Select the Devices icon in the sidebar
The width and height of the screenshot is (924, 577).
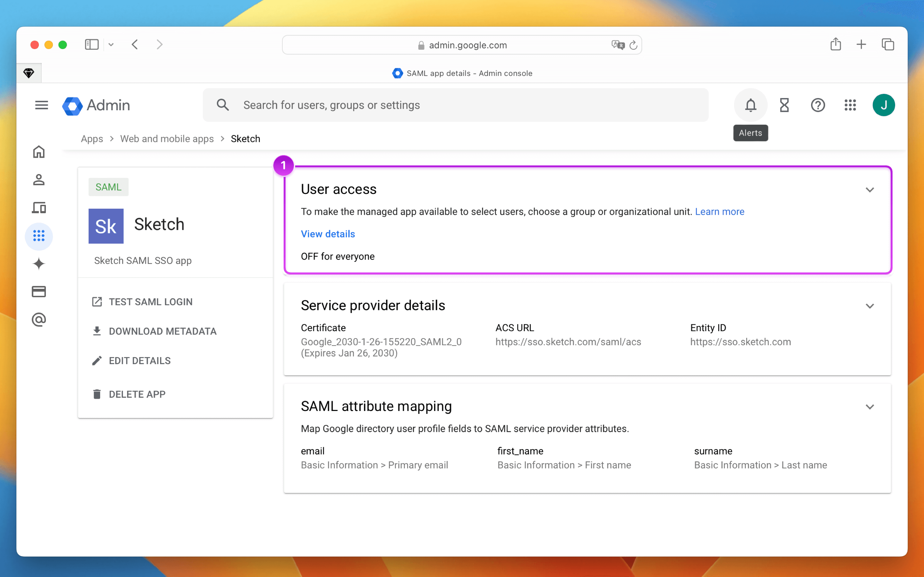click(38, 208)
